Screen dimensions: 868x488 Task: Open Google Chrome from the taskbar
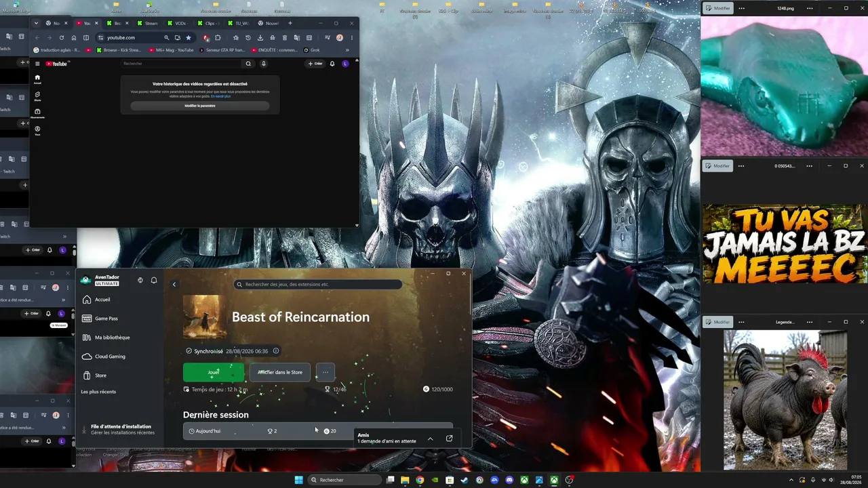[420, 480]
